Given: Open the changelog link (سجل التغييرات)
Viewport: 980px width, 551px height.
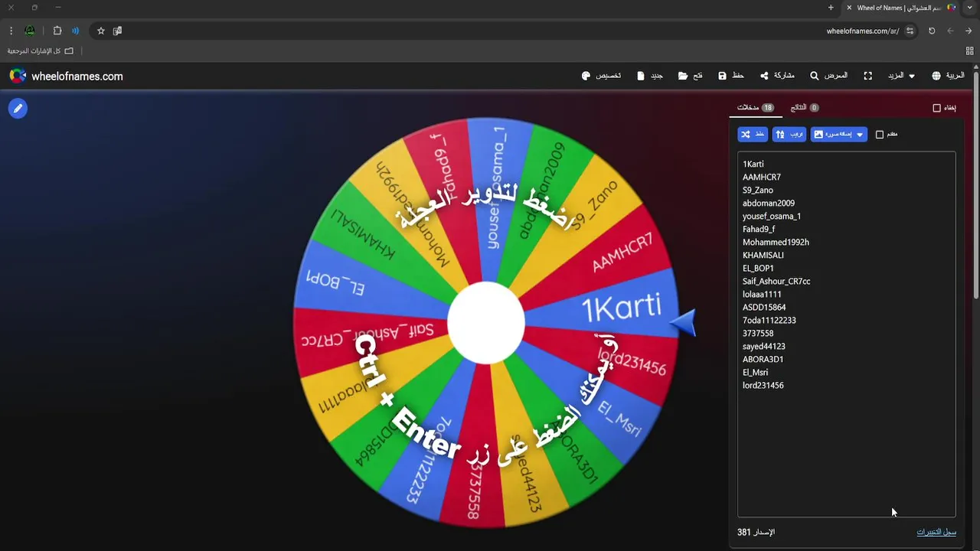Looking at the screenshot, I should coord(936,532).
